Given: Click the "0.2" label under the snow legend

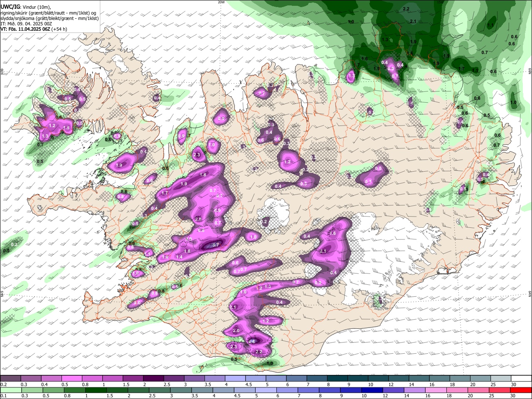Looking at the screenshot, I should [x=3, y=384].
